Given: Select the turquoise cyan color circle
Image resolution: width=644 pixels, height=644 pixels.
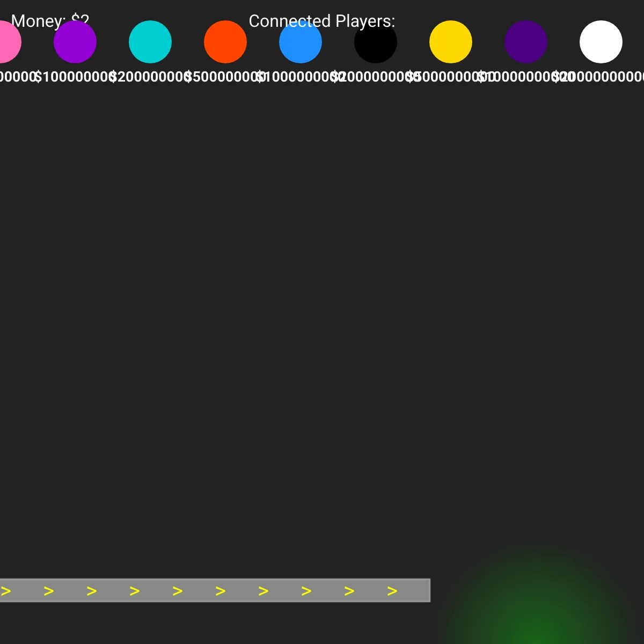Looking at the screenshot, I should click(150, 42).
